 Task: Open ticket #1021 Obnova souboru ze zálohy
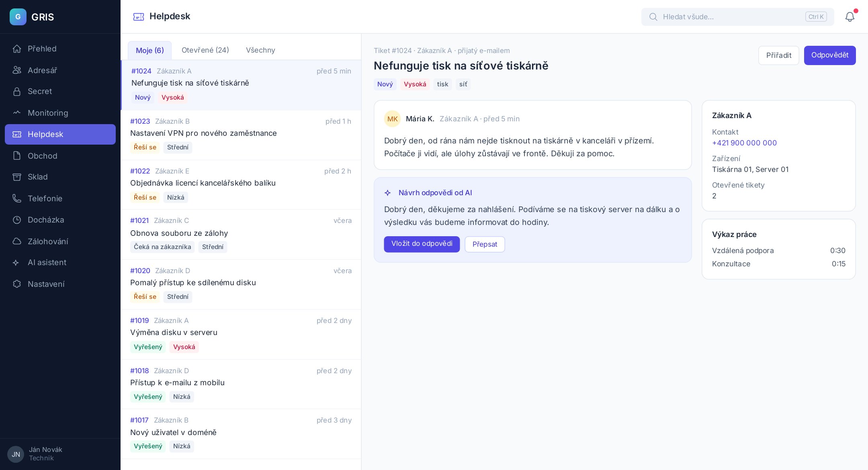[x=241, y=235]
